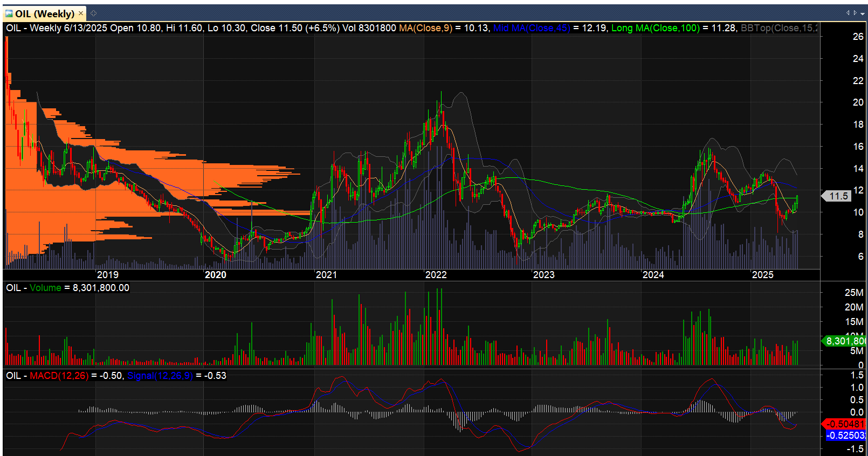Image resolution: width=868 pixels, height=456 pixels.
Task: Click the green 8,301,80 volume value marker
Action: 845,341
